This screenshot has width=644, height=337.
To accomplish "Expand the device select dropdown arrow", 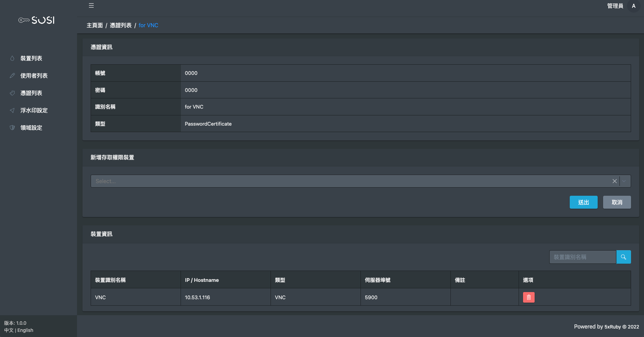I will (624, 181).
